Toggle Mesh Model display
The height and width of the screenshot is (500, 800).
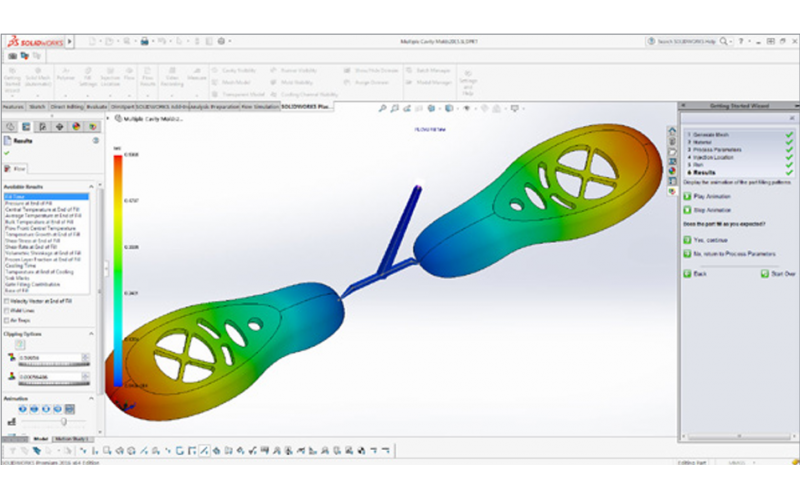click(x=231, y=82)
